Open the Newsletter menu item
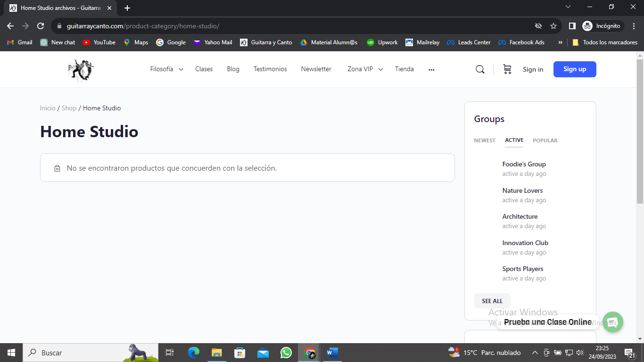Image resolution: width=644 pixels, height=362 pixels. pyautogui.click(x=316, y=69)
